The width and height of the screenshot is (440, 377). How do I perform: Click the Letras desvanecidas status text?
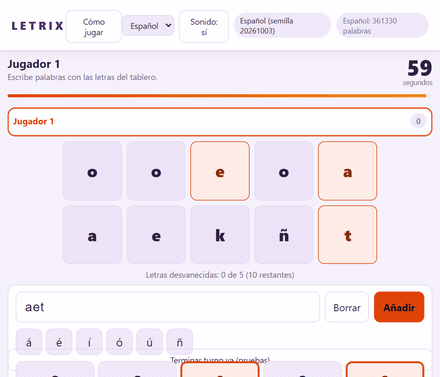point(220,275)
